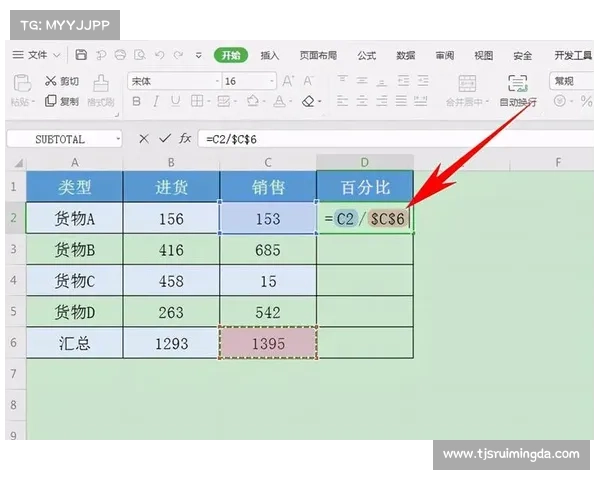Switch to the 视图 View tab
The width and height of the screenshot is (600, 480).
484,56
